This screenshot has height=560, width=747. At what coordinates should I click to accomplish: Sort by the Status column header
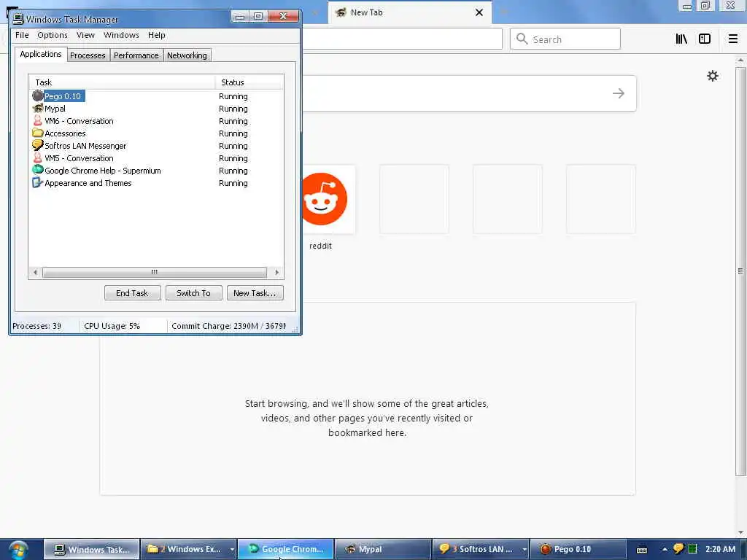click(x=249, y=82)
